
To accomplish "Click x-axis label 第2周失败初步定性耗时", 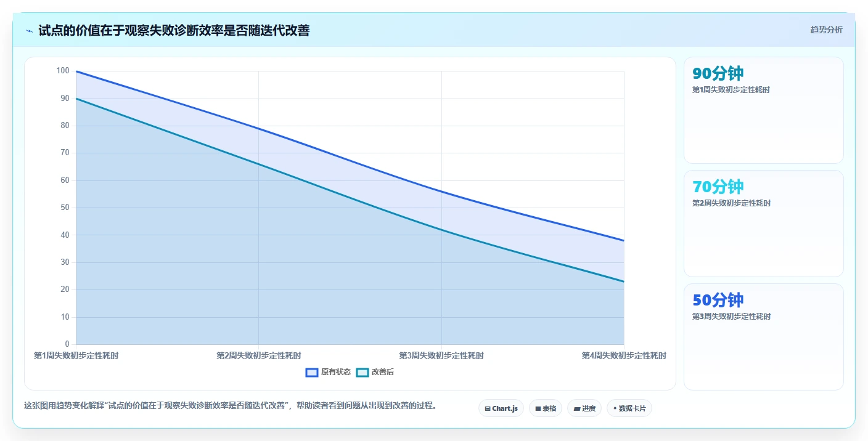I will click(259, 355).
